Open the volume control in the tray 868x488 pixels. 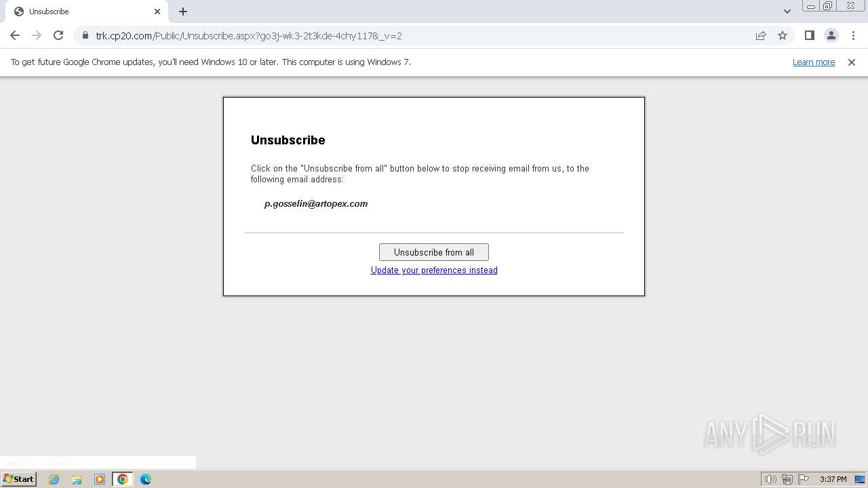[770, 479]
